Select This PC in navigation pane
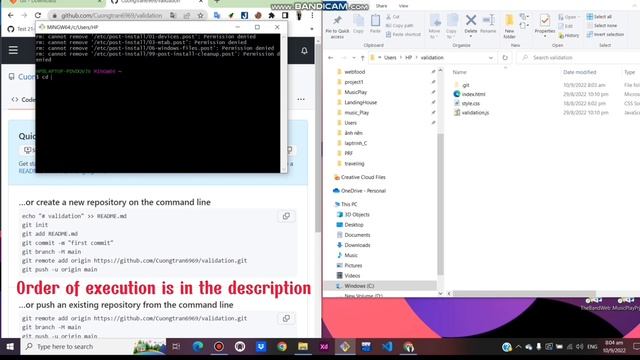Screen dimensions: 640x360 tap(349, 204)
